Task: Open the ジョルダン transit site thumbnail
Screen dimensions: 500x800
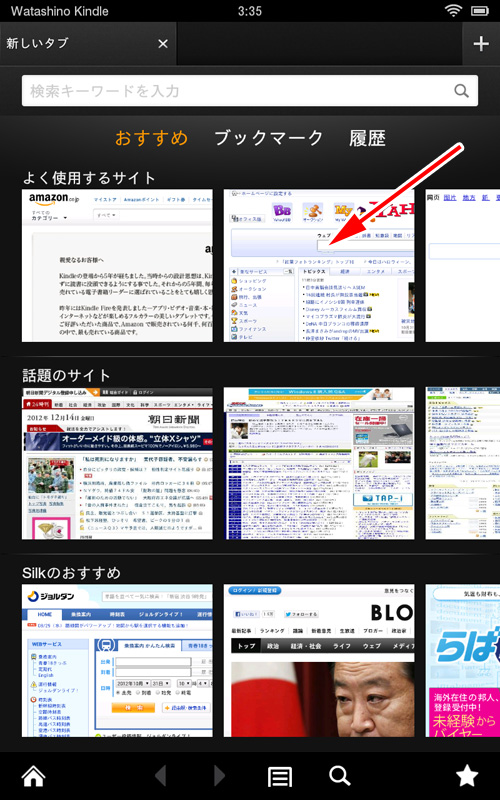Action: [x=117, y=660]
